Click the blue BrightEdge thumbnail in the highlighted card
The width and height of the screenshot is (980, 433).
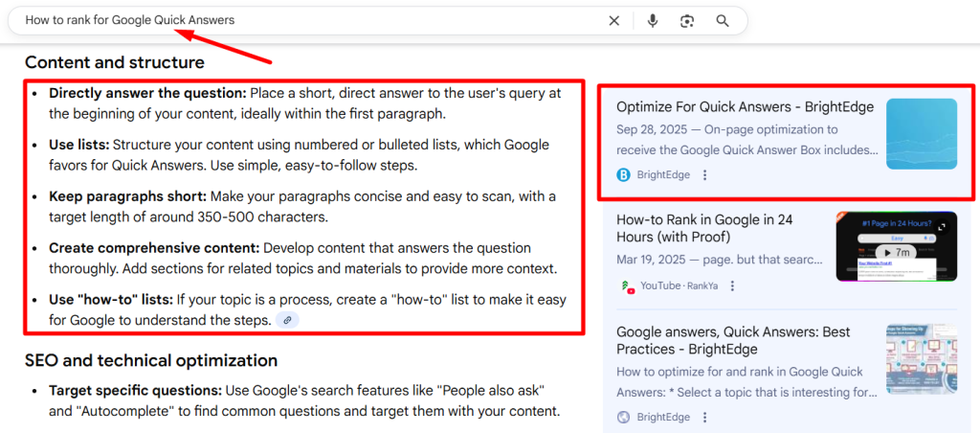(x=921, y=134)
